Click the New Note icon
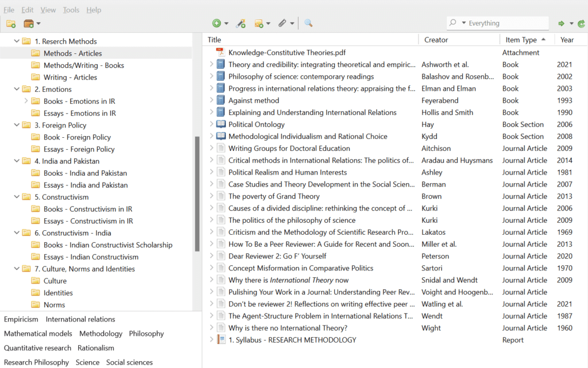Viewport: 588px width, 368px height. pos(259,24)
